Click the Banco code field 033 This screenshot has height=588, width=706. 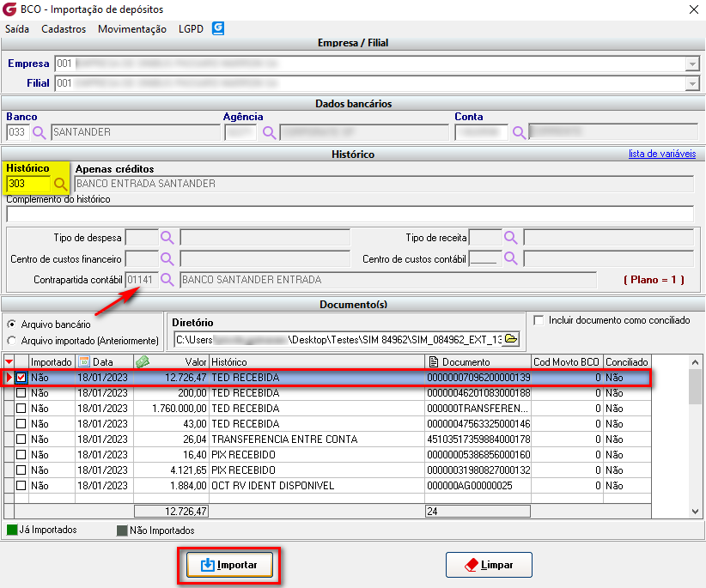[x=17, y=133]
